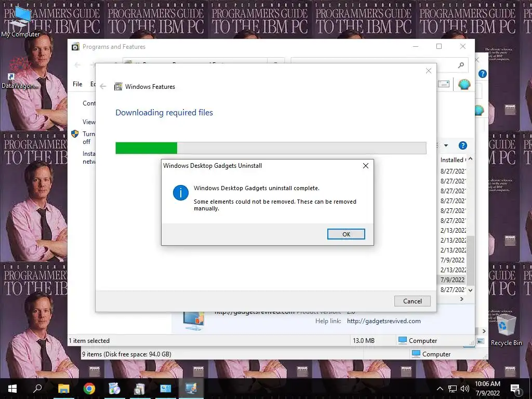Open the network tray icon
The width and height of the screenshot is (532, 399).
(453, 389)
